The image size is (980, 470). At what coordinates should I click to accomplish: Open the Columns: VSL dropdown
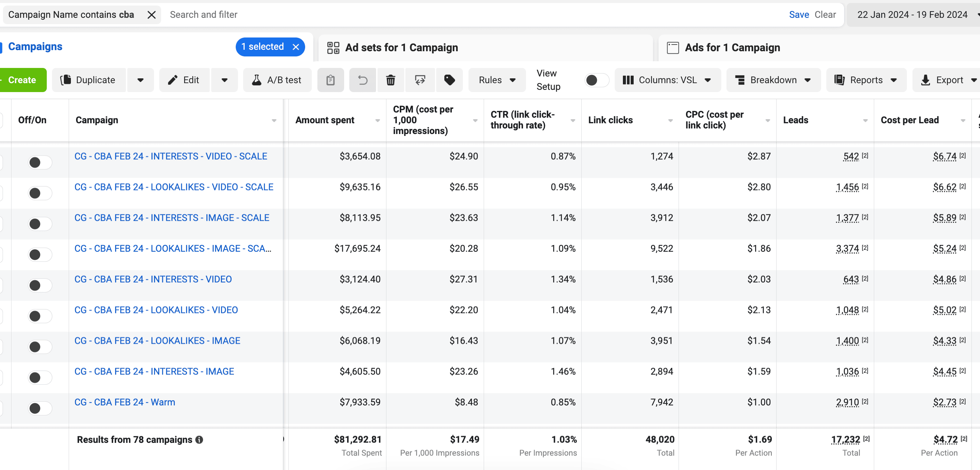(x=667, y=80)
